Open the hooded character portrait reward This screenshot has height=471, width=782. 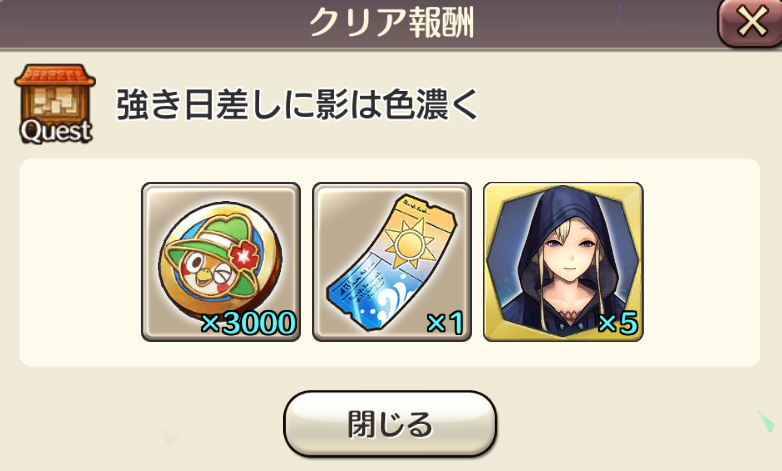coord(563,262)
